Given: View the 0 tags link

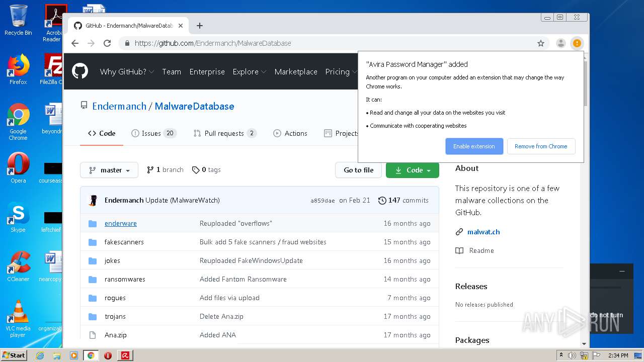Looking at the screenshot, I should point(206,170).
